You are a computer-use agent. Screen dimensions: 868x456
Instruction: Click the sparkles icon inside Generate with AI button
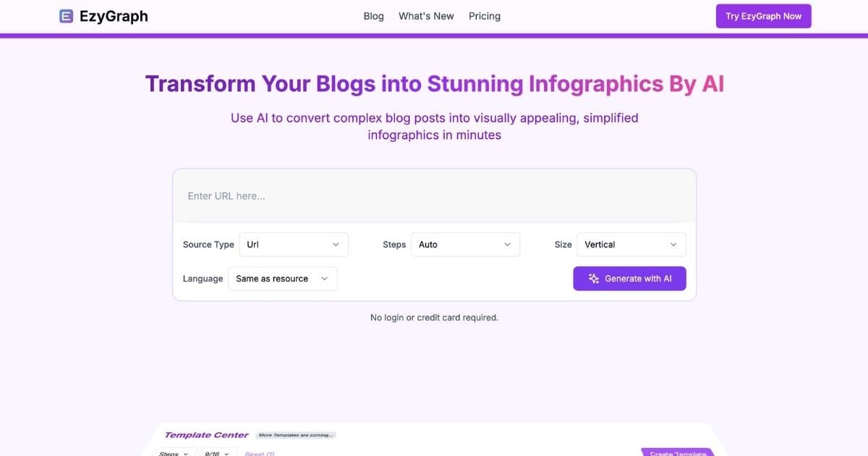tap(594, 278)
